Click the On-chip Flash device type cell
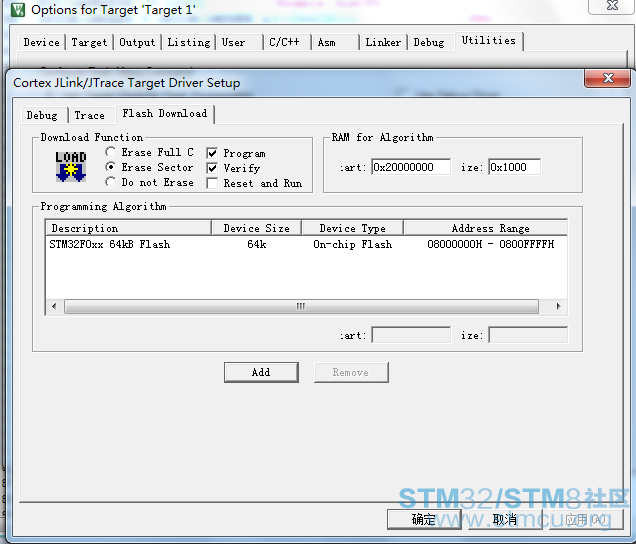Screen dimensions: 636x544 click(352, 244)
